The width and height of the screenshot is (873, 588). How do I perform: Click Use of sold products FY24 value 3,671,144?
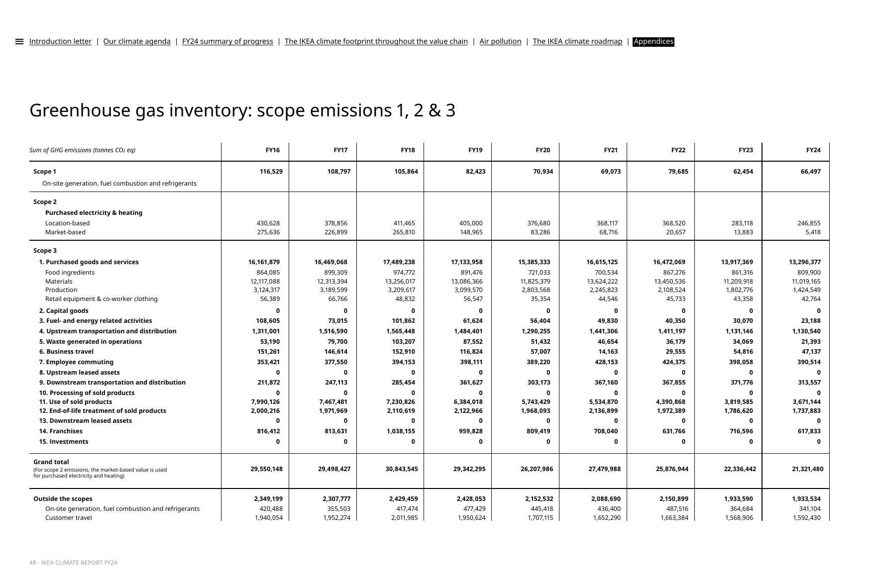coord(807,402)
